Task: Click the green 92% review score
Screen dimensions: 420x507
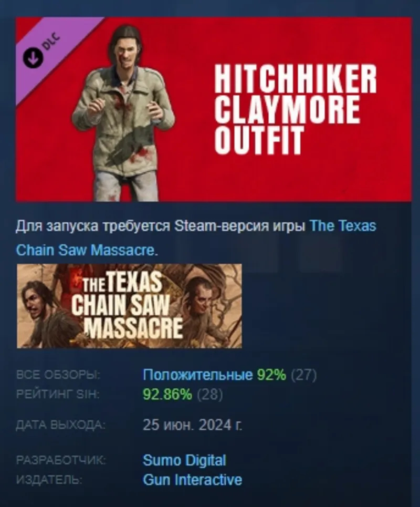Action: click(x=271, y=375)
